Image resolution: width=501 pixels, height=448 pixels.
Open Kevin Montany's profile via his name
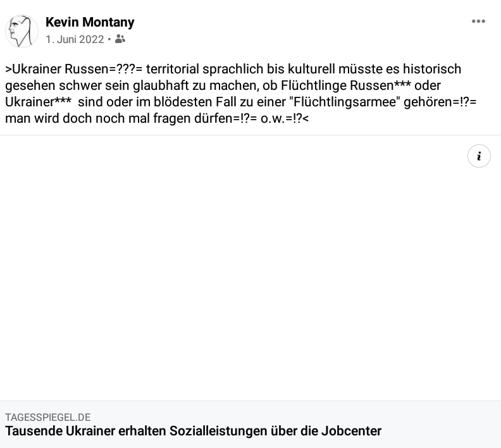coord(90,22)
